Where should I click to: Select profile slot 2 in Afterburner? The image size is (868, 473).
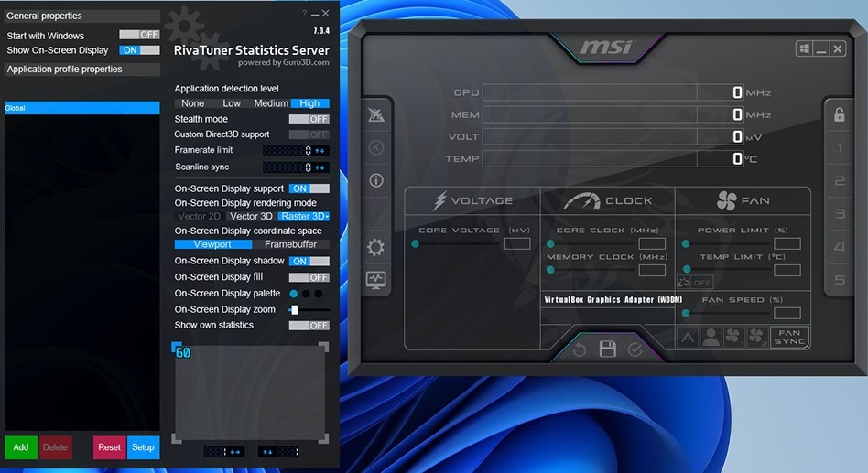(x=840, y=181)
